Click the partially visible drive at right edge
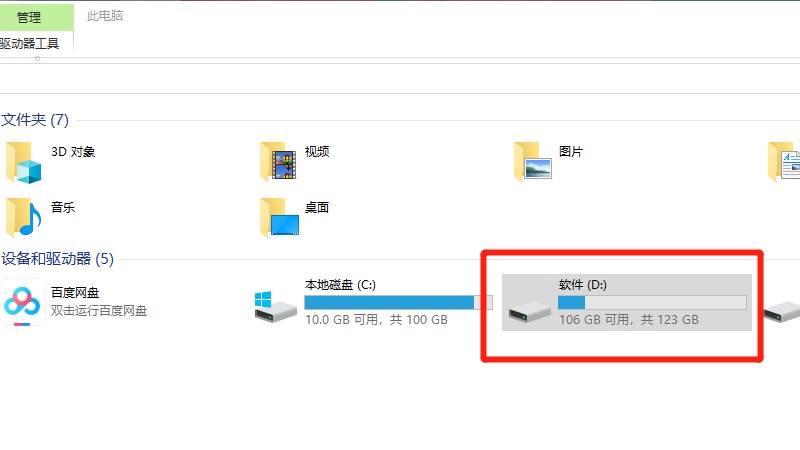800x450 pixels. click(x=782, y=311)
